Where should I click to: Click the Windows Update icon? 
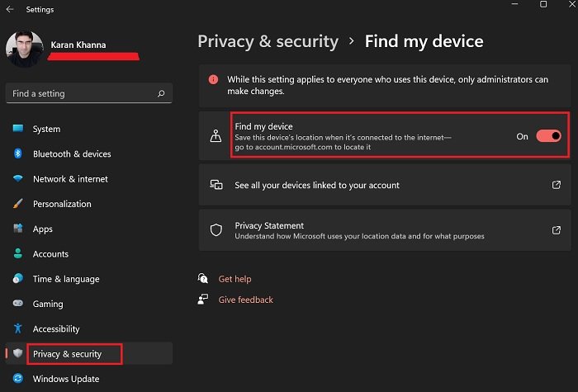coord(18,379)
